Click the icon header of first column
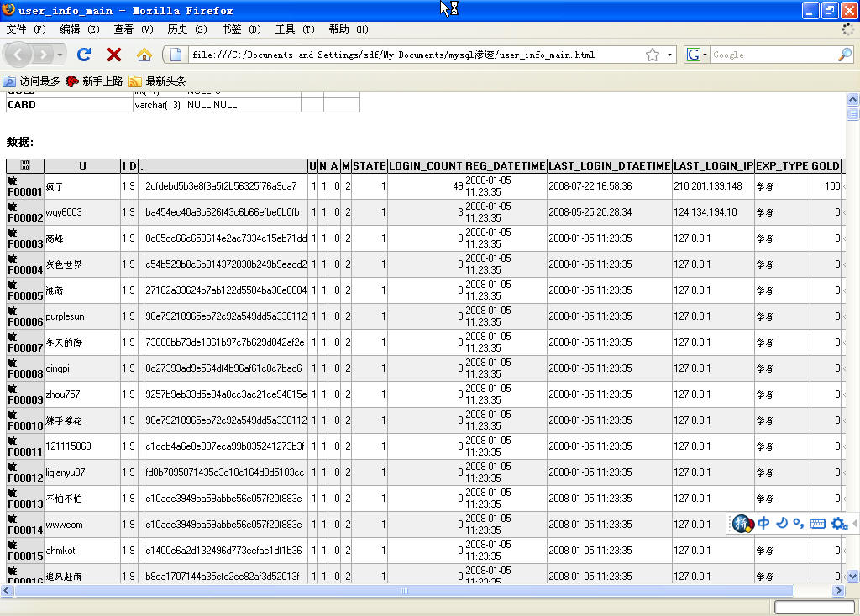This screenshot has height=616, width=860. tap(25, 165)
